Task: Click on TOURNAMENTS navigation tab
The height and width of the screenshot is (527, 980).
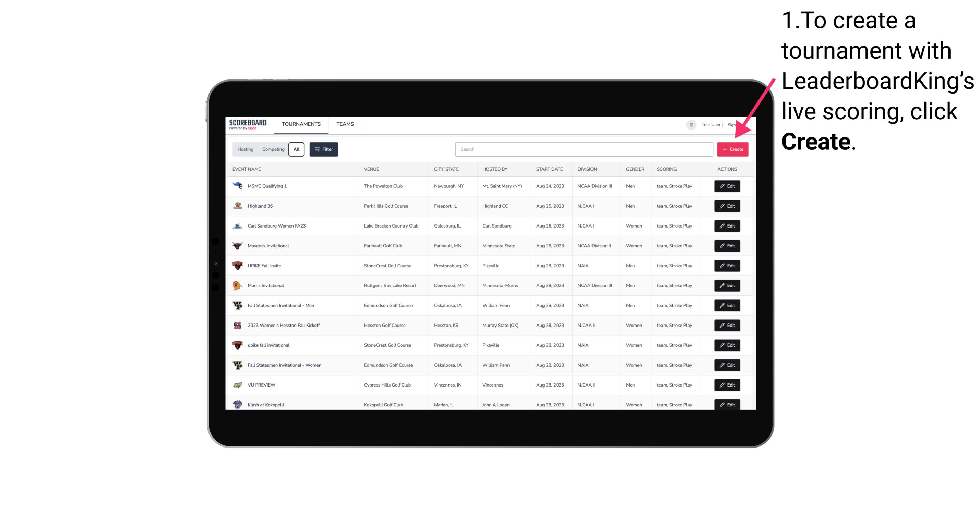Action: pos(301,124)
